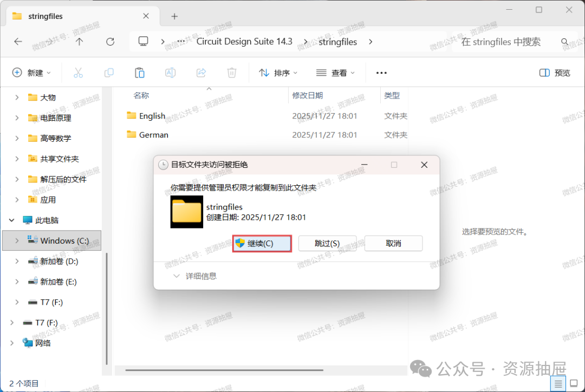Open the address bar ellipsis for hidden path

(181, 41)
